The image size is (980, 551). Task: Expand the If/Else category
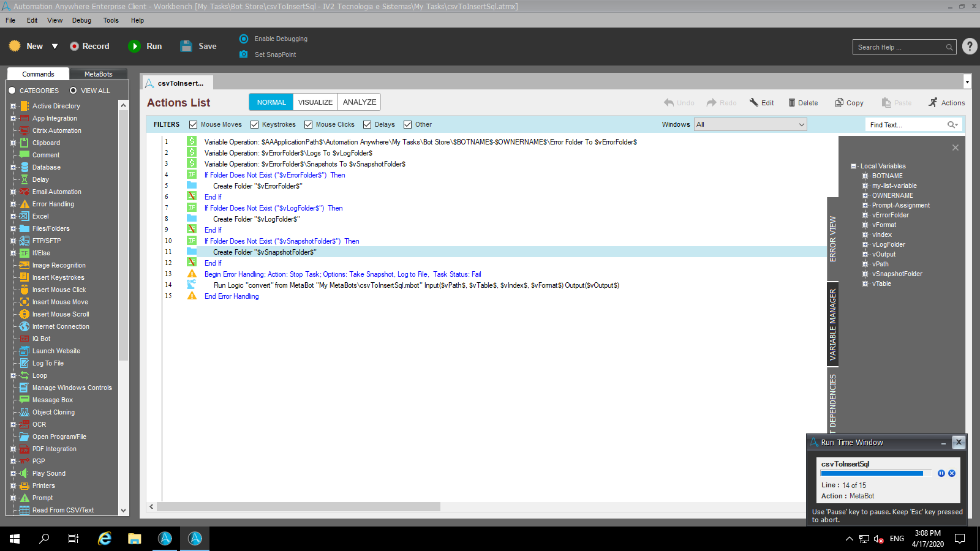(x=13, y=253)
